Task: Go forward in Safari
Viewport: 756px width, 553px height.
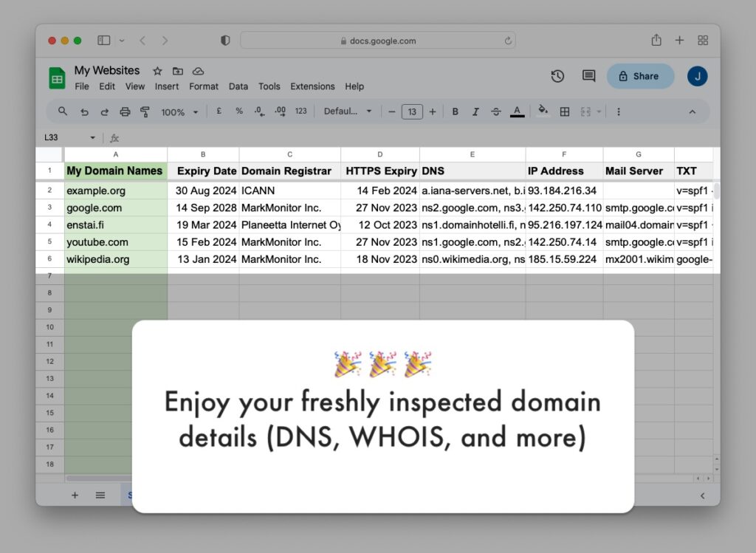Action: (165, 41)
